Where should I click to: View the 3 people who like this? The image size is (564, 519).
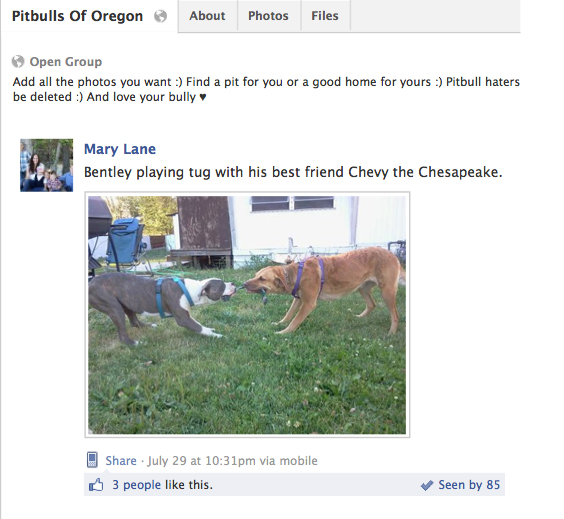136,485
